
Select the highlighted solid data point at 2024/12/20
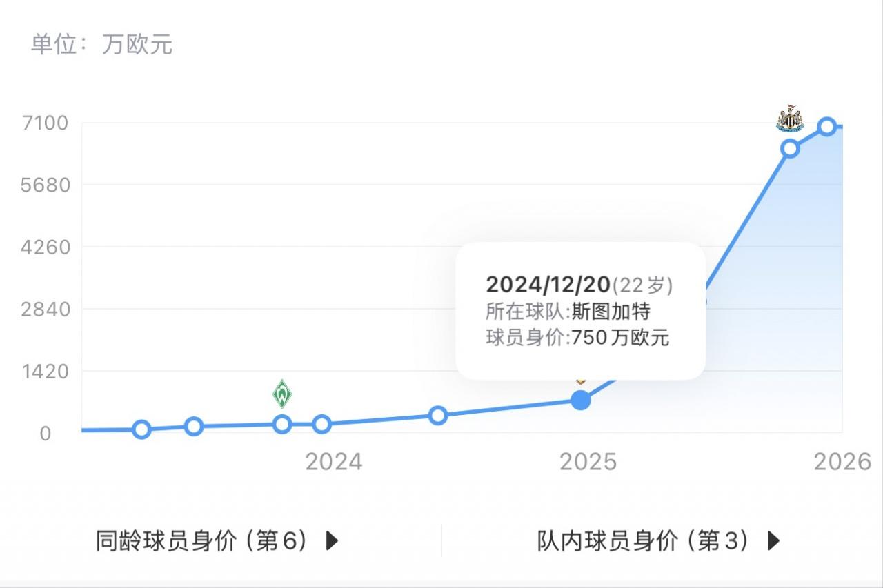[x=581, y=400]
